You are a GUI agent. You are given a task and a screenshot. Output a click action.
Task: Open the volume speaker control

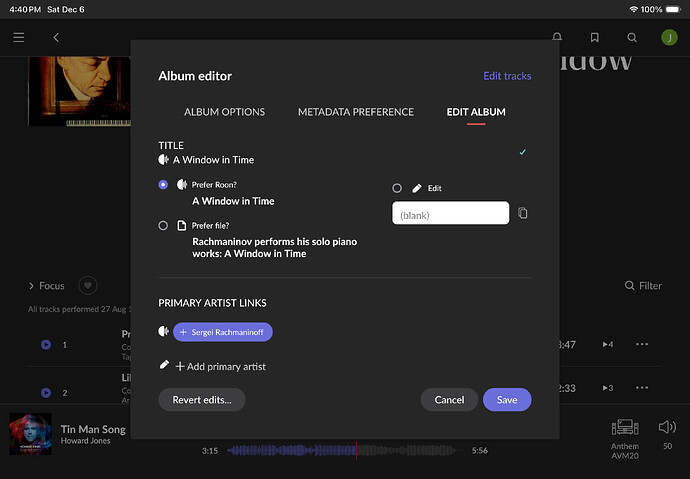click(x=667, y=427)
